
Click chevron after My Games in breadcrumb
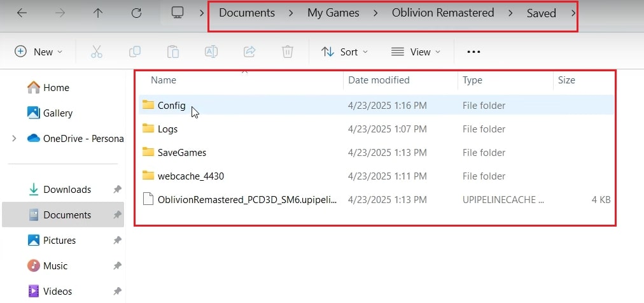pos(375,13)
